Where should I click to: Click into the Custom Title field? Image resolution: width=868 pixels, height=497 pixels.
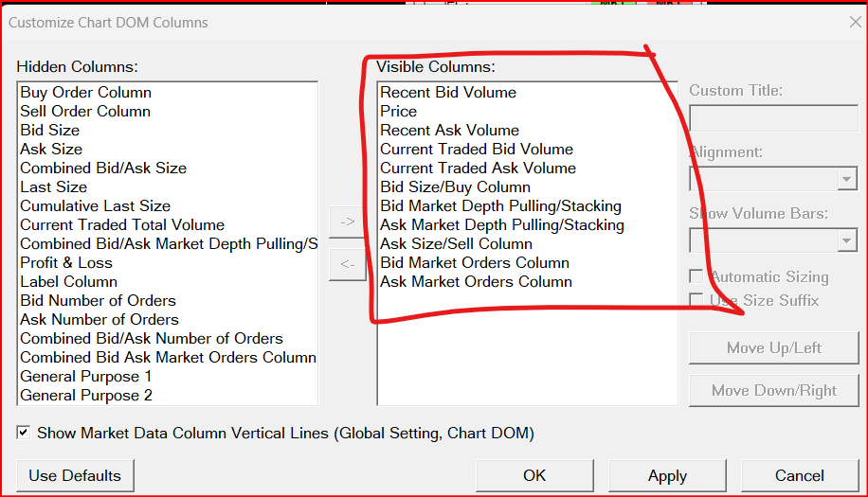(773, 118)
